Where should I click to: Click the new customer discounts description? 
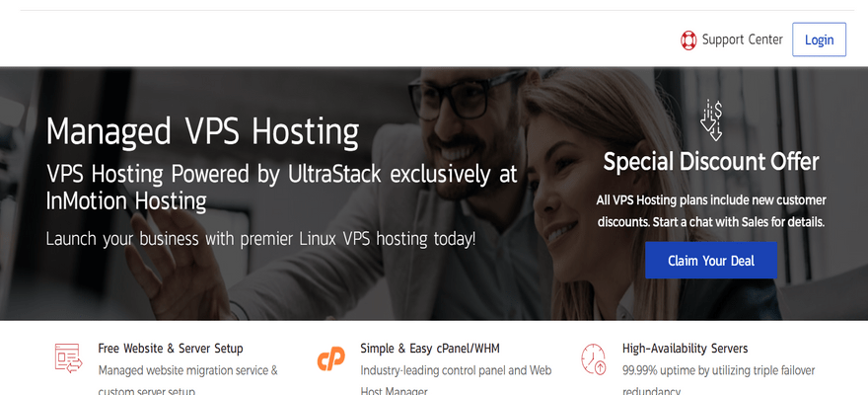[711, 211]
